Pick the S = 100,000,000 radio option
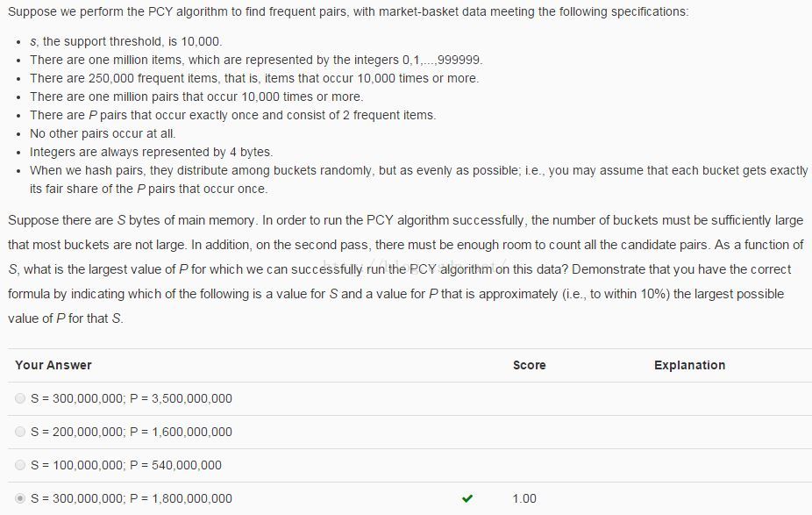This screenshot has height=515, width=812. [20, 465]
